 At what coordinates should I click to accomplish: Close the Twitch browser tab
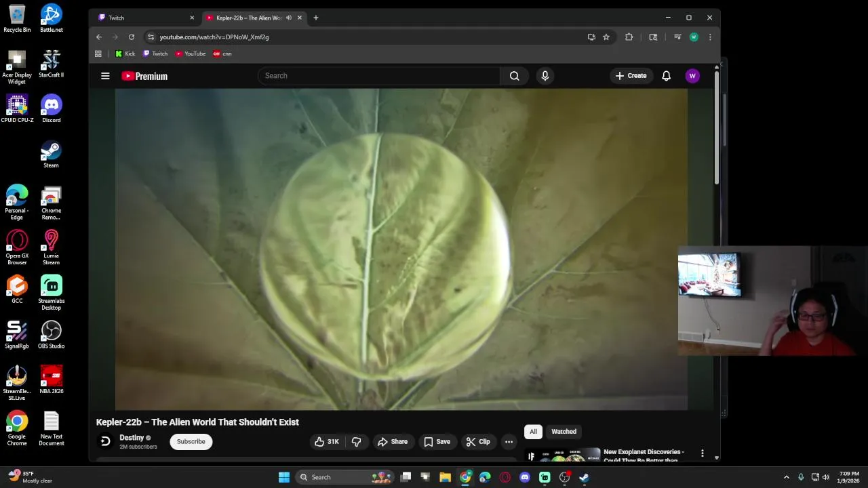tap(192, 18)
